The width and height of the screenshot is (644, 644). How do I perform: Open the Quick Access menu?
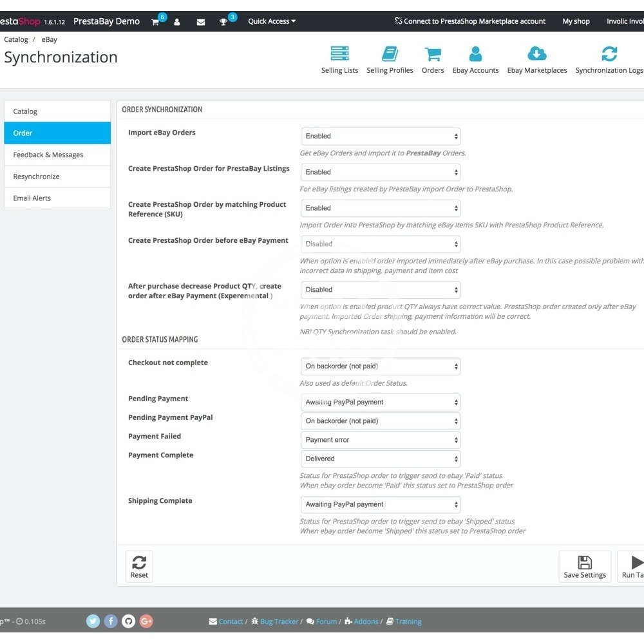(x=272, y=21)
